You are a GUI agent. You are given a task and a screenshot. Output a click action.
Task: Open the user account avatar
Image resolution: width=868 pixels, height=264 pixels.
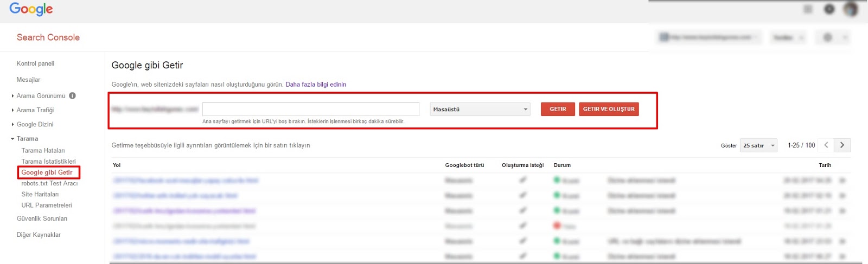pyautogui.click(x=850, y=9)
